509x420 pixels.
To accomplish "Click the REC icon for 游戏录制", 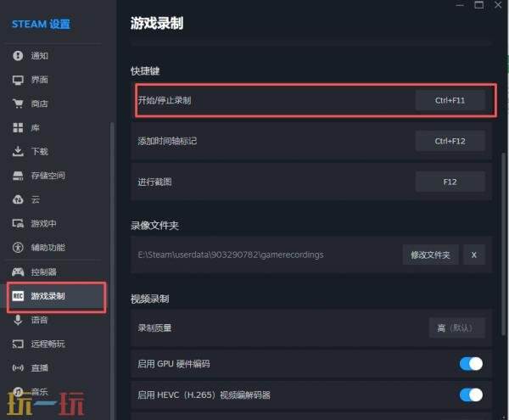I will click(x=18, y=295).
